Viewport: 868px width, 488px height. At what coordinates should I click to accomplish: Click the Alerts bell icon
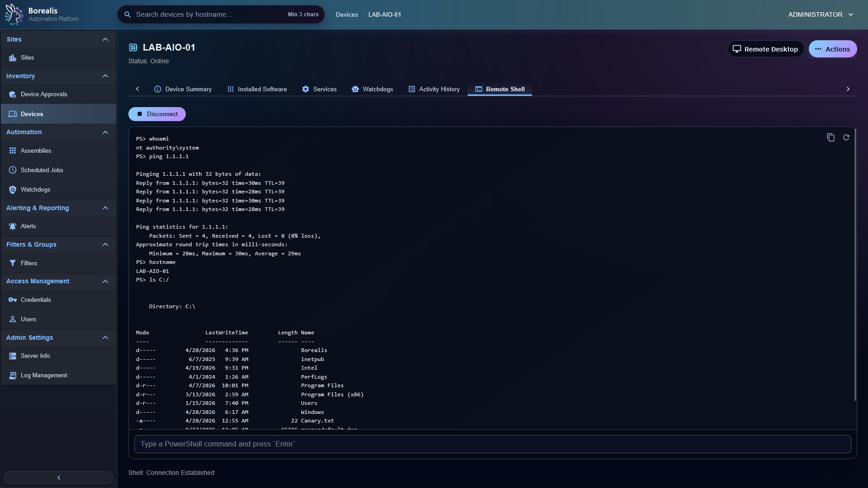click(x=13, y=226)
